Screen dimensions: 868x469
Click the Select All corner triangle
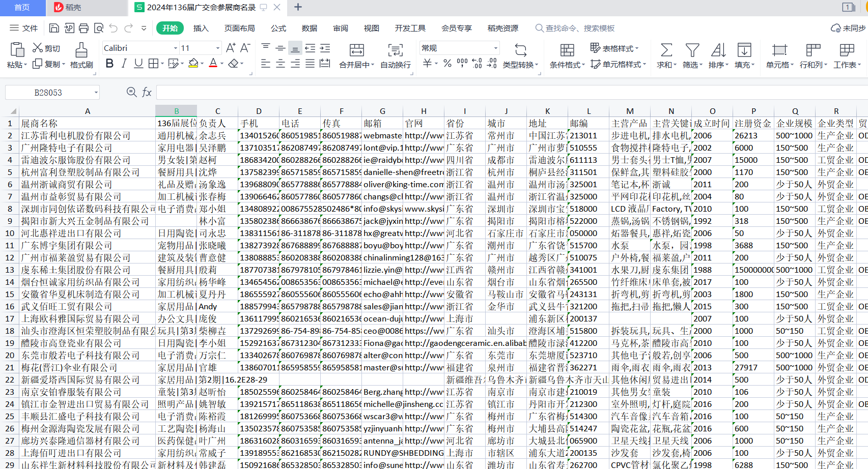coord(13,111)
